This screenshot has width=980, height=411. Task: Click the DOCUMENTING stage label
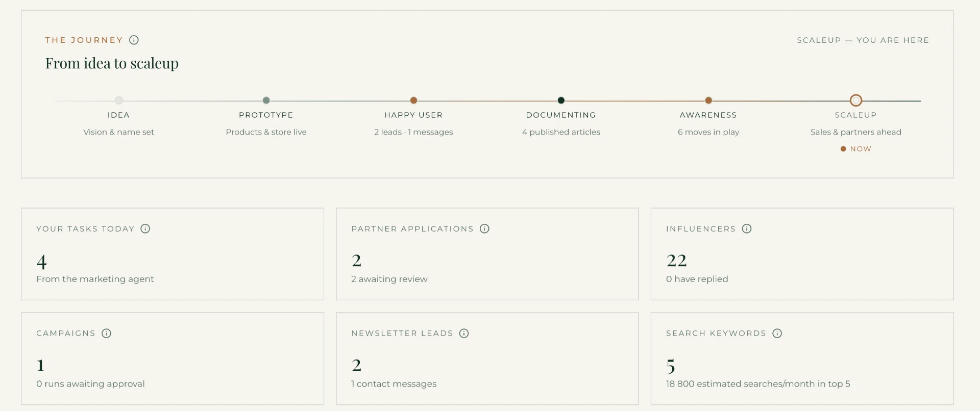click(561, 115)
